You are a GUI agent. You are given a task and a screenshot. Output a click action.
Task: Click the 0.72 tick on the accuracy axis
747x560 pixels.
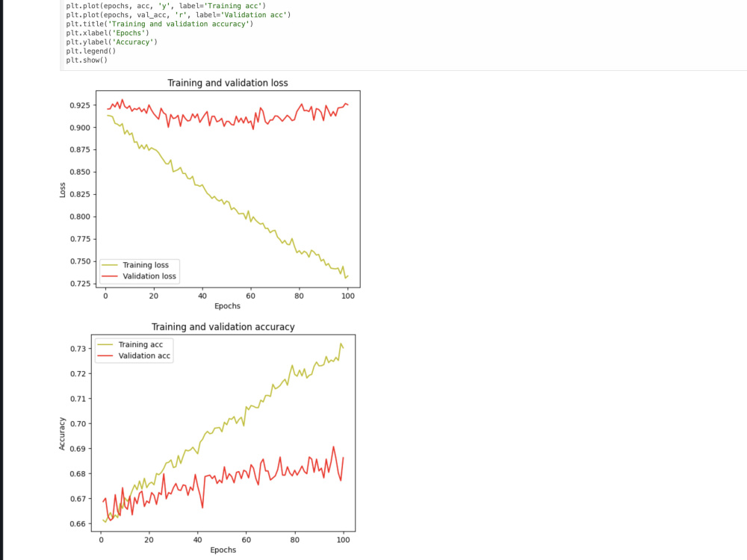coord(78,374)
